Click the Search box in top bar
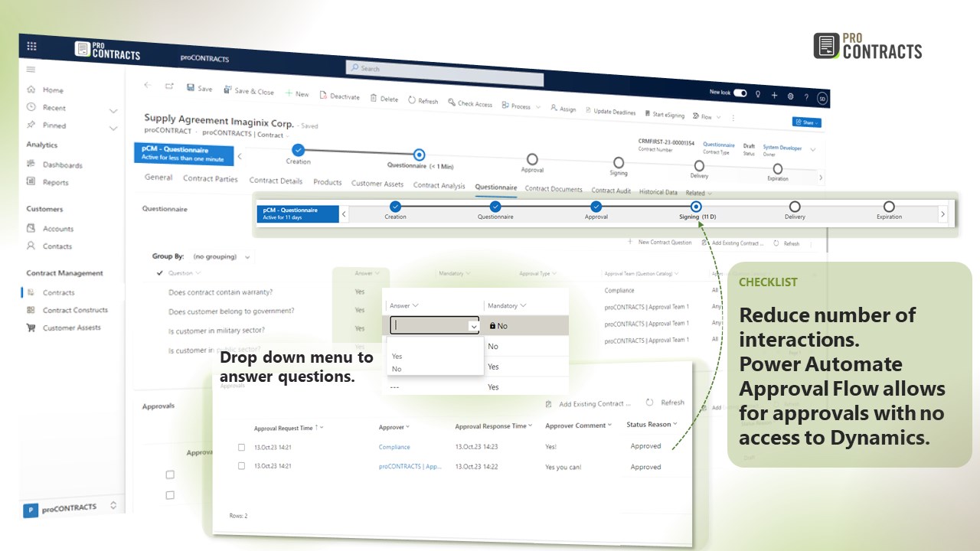Image resolution: width=980 pixels, height=551 pixels. (x=444, y=73)
